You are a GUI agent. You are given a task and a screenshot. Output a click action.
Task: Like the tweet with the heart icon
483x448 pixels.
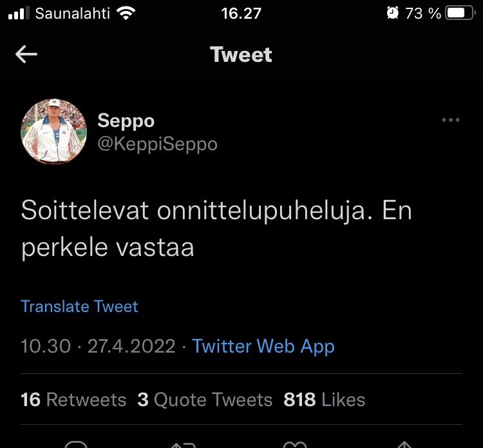tap(295, 444)
